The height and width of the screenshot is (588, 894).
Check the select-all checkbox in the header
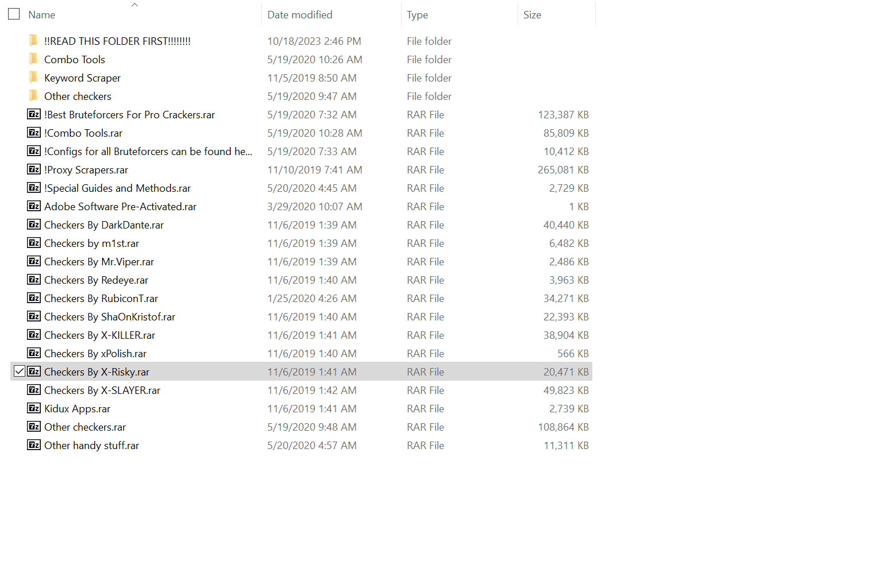[13, 14]
